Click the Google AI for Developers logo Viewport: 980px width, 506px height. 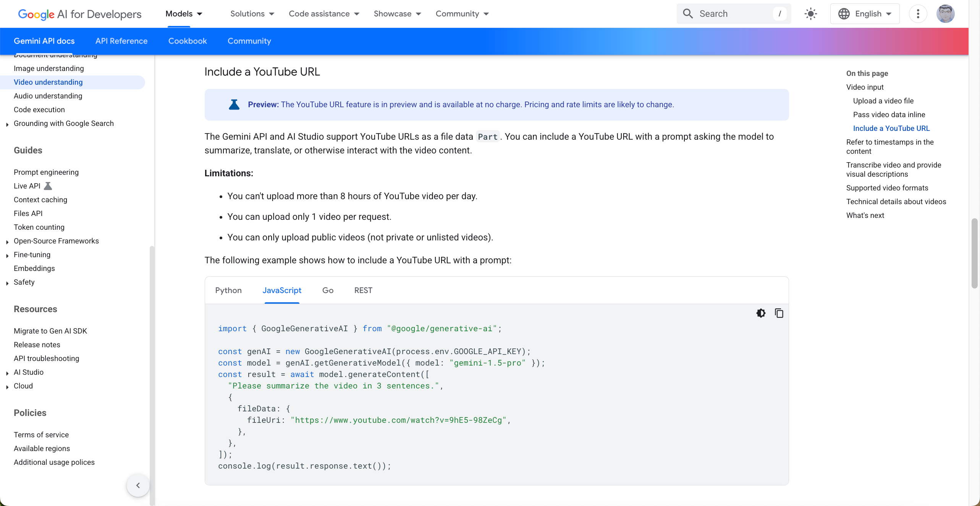(79, 14)
